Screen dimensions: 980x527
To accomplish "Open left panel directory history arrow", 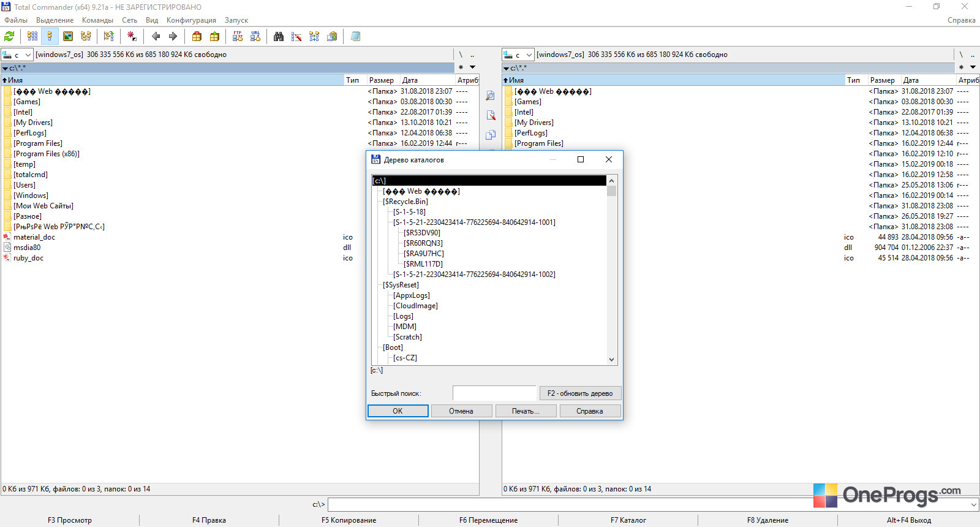I will point(472,67).
